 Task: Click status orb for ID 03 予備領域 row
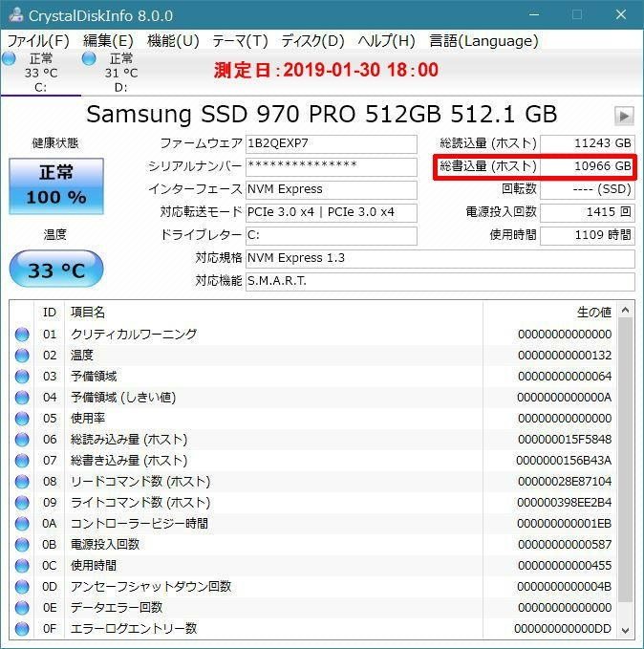click(x=22, y=377)
